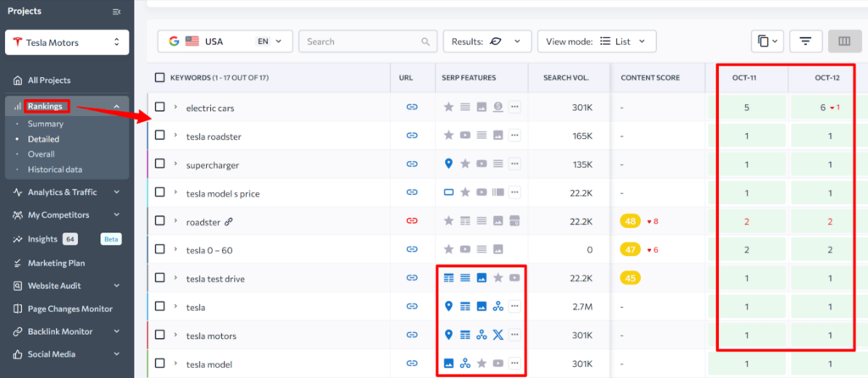Open the URL link for tesla motors
Screen dimensions: 868x378
click(412, 335)
